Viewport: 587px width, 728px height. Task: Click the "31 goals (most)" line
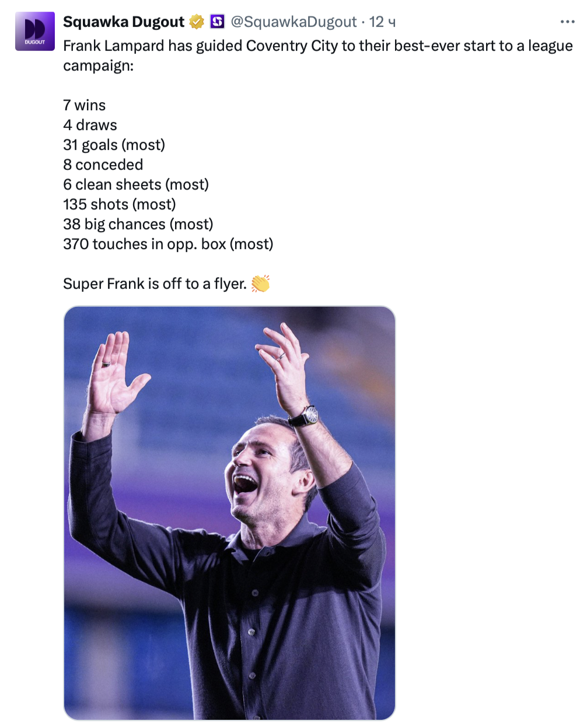click(x=114, y=145)
